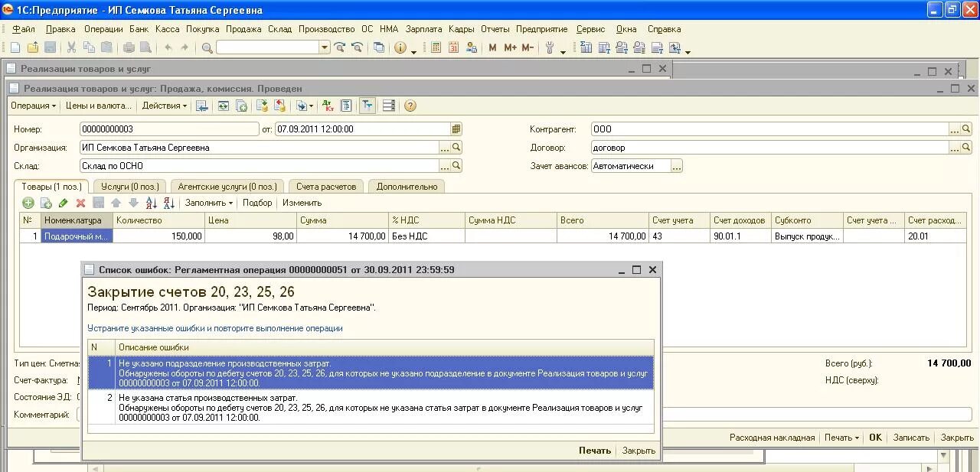Click the OK button of the document

(x=875, y=438)
